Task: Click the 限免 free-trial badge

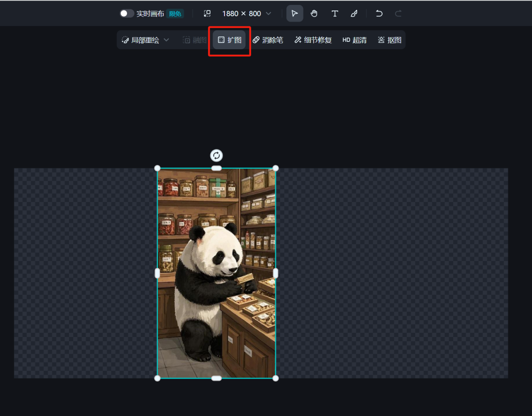Action: tap(175, 14)
